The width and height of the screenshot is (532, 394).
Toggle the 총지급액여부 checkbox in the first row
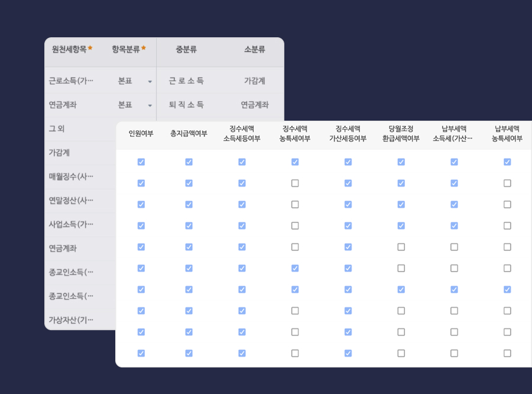point(189,162)
